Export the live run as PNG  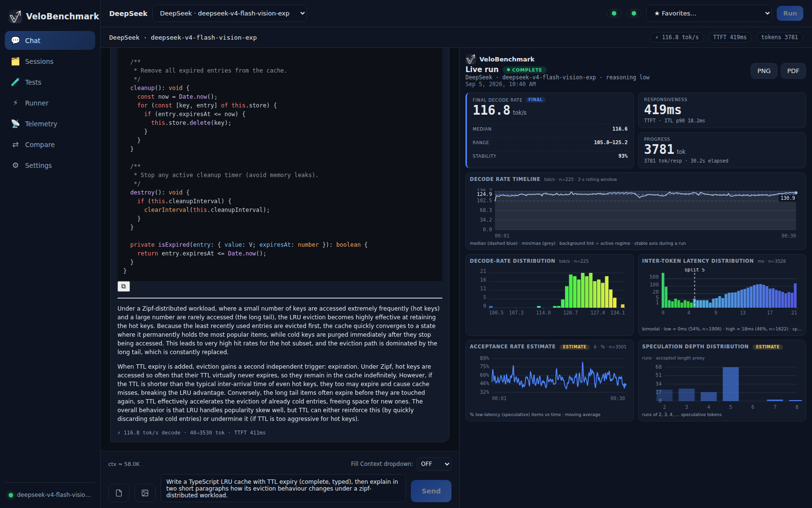[764, 71]
